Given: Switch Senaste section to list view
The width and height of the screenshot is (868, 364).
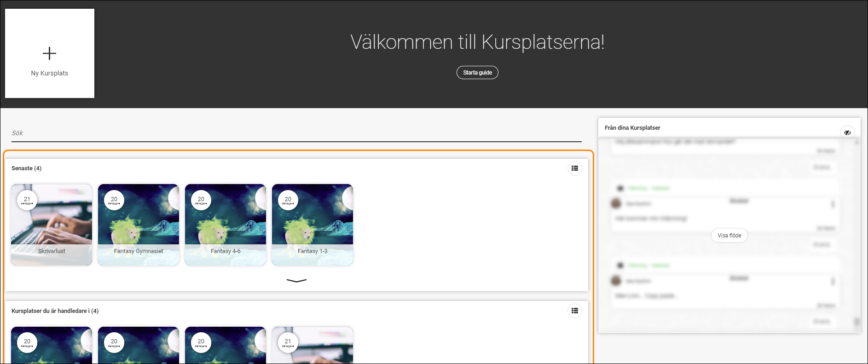Looking at the screenshot, I should coord(575,168).
